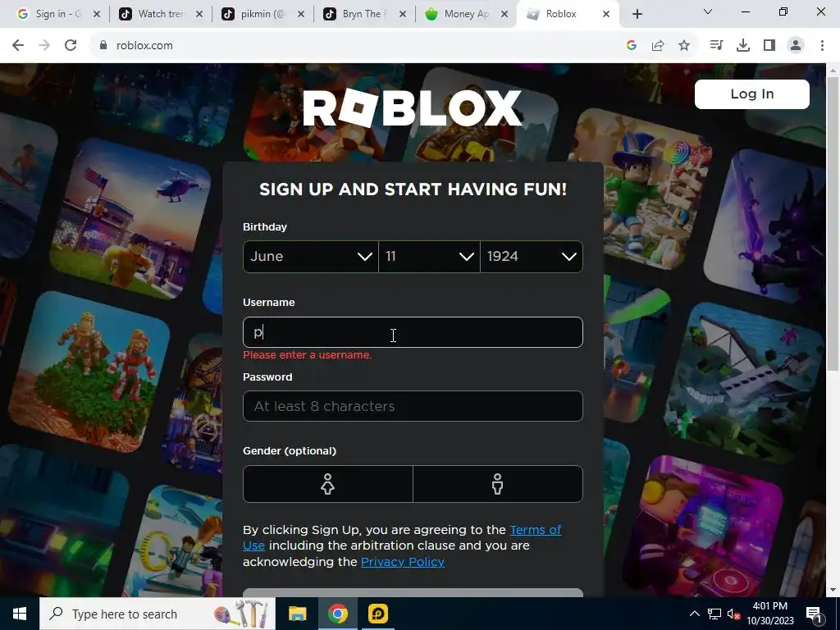Click the scrollbar down arrow

click(833, 591)
